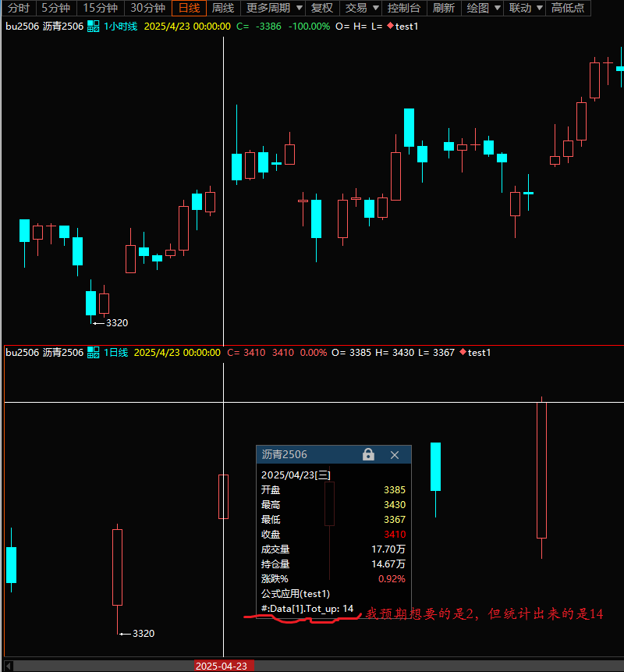This screenshot has width=624, height=672.
Task: Click the 1日线 period label
Action: click(116, 353)
